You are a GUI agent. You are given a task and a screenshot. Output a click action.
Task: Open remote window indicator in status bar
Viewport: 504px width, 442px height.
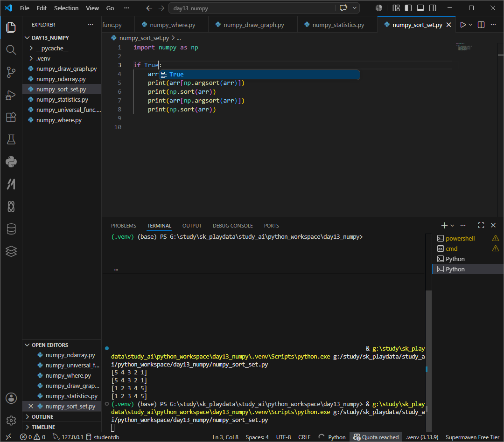tap(9, 437)
